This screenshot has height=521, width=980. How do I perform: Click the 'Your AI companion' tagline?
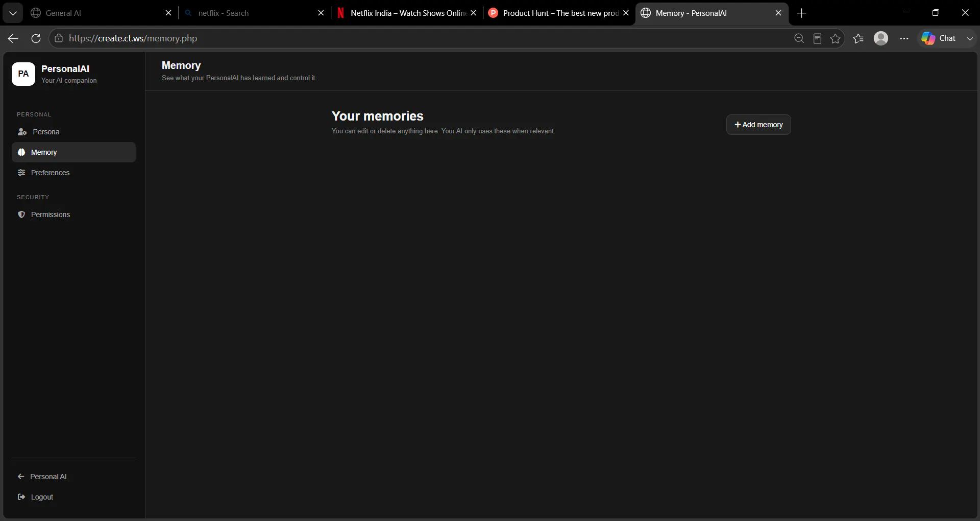[69, 81]
